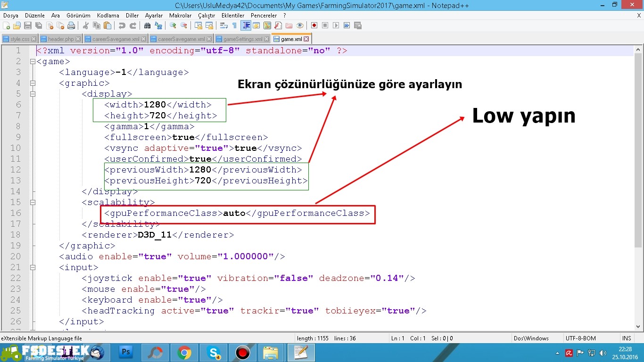Switch to the gameSettings.xml tab
Image resolution: width=644 pixels, height=362 pixels.
(x=242, y=39)
